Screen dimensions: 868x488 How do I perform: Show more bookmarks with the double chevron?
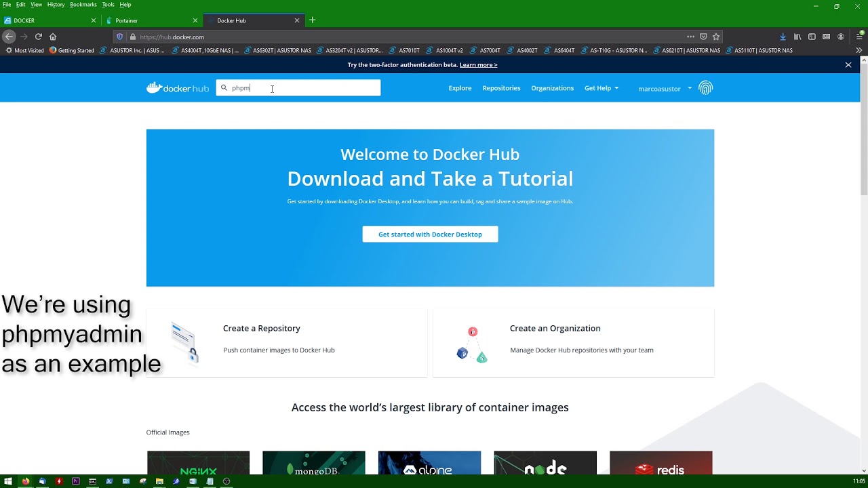tap(859, 50)
